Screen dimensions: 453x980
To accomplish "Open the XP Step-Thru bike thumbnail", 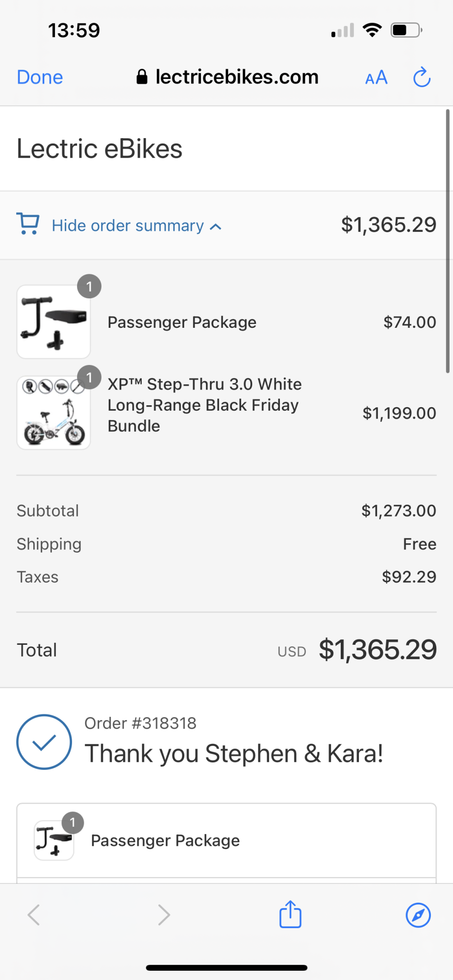I will 53,413.
